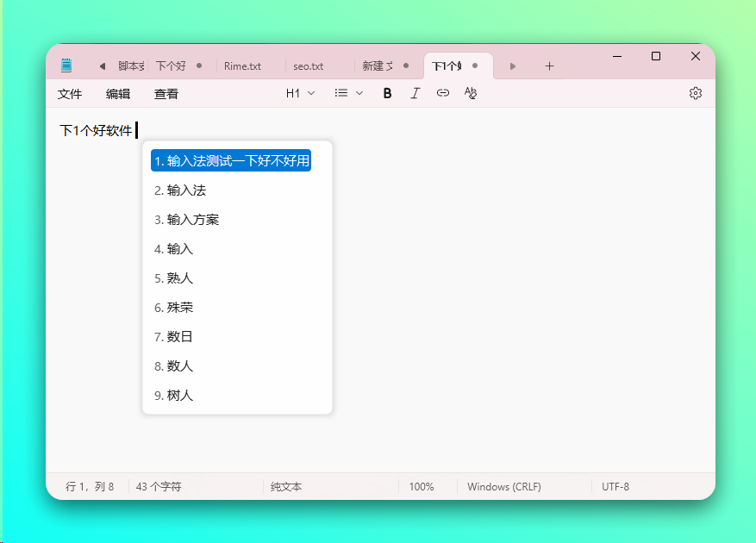The image size is (756, 543).
Task: Open a new tab with the plus icon
Action: (550, 66)
